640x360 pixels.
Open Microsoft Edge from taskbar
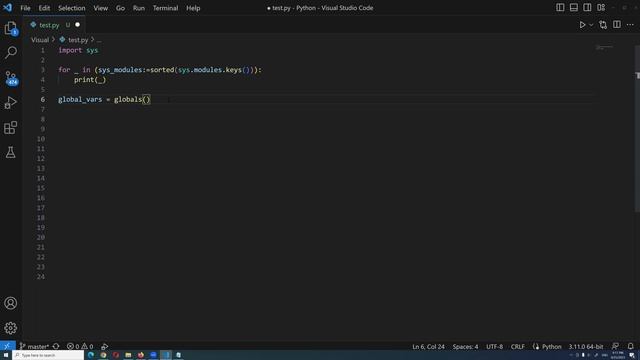(91, 356)
